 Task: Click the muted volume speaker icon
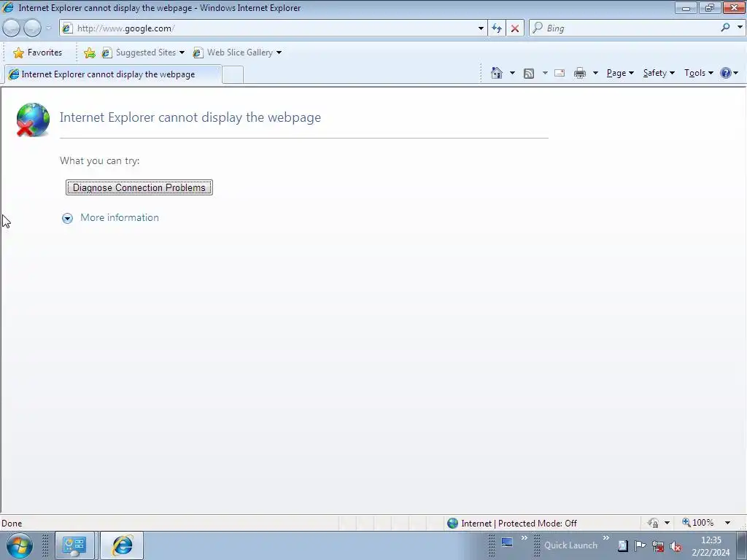[676, 546]
